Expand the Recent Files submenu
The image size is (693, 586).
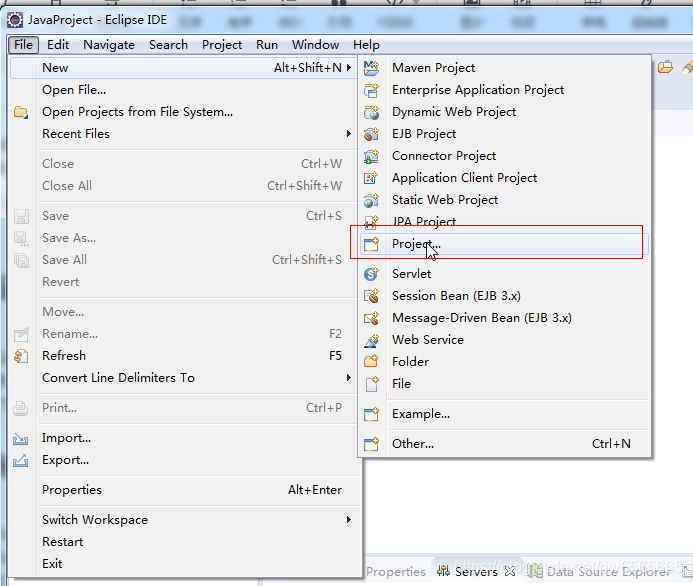(x=349, y=133)
